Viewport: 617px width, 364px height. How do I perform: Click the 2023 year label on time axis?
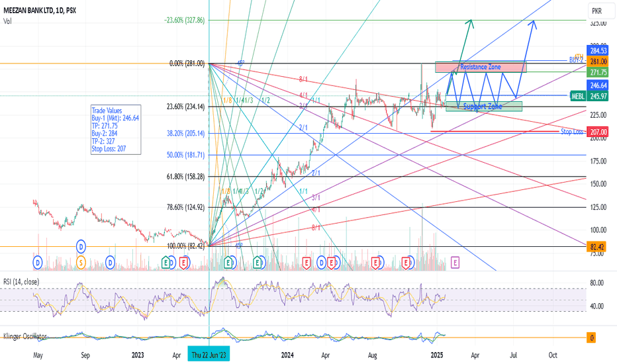click(137, 355)
